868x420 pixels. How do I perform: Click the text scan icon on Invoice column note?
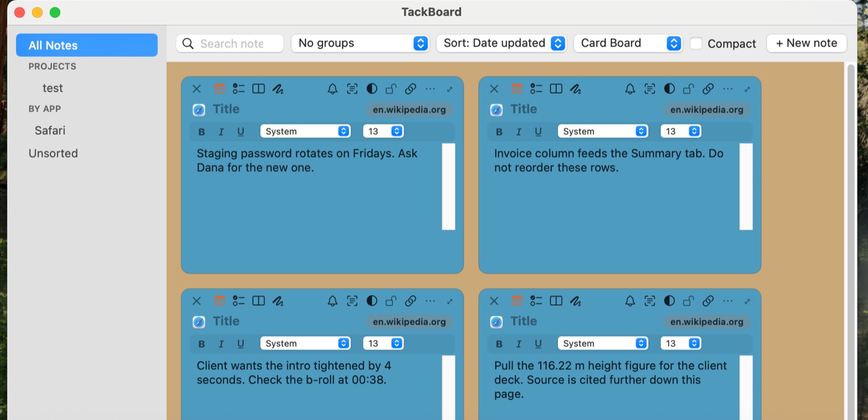(x=650, y=89)
